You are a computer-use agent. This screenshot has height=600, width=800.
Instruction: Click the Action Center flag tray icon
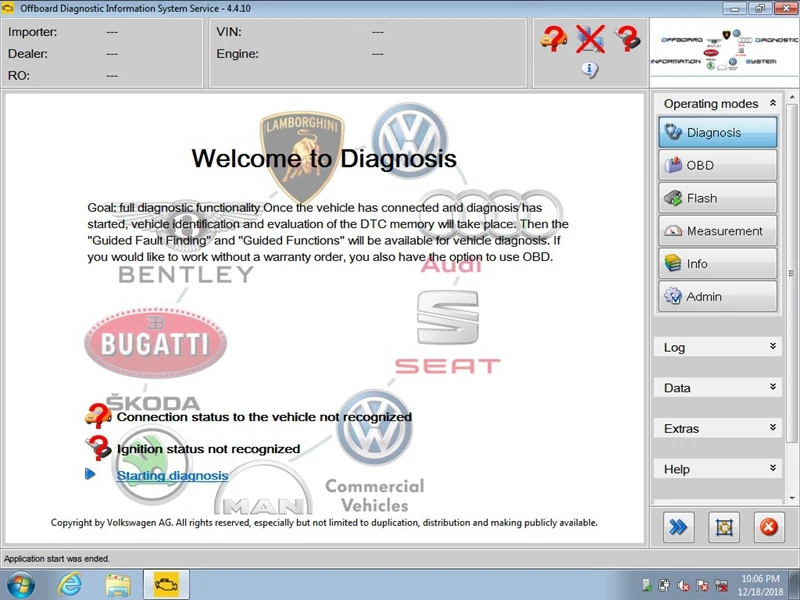pyautogui.click(x=703, y=586)
